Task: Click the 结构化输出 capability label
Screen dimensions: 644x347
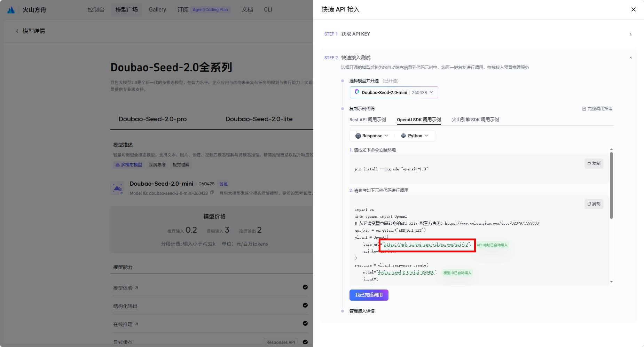Action: pyautogui.click(x=125, y=306)
